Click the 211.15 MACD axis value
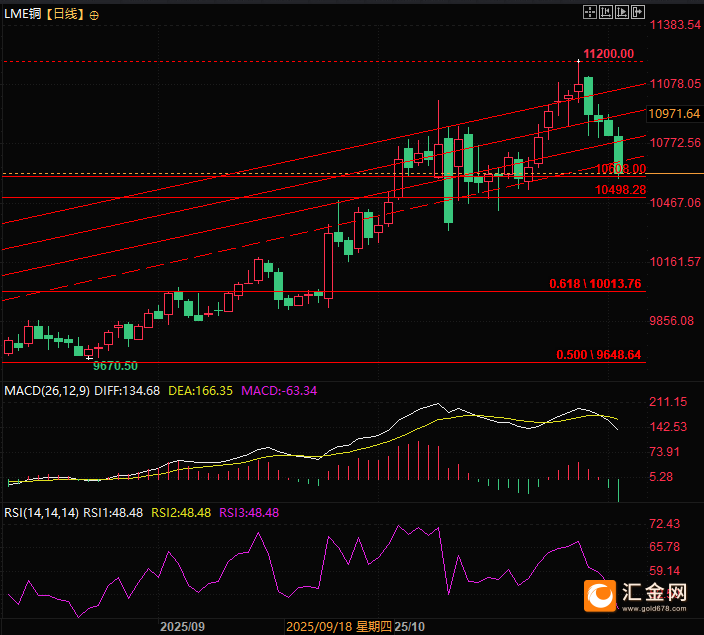This screenshot has height=635, width=704. (668, 402)
